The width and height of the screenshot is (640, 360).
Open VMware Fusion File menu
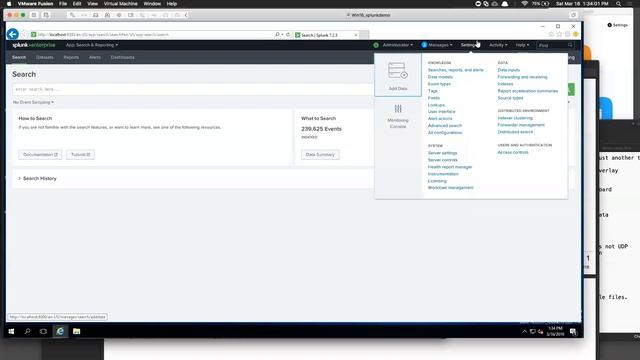(63, 4)
